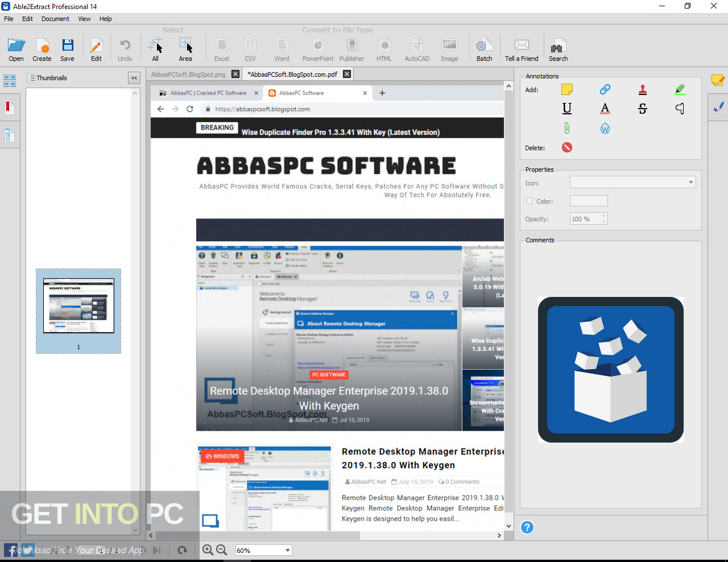
Task: Open the bookmarks sidebar panel icon
Action: (10, 108)
